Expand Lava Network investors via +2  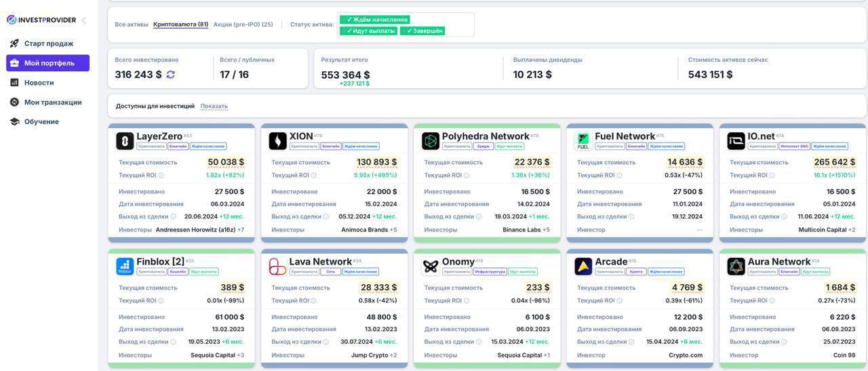pyautogui.click(x=393, y=355)
